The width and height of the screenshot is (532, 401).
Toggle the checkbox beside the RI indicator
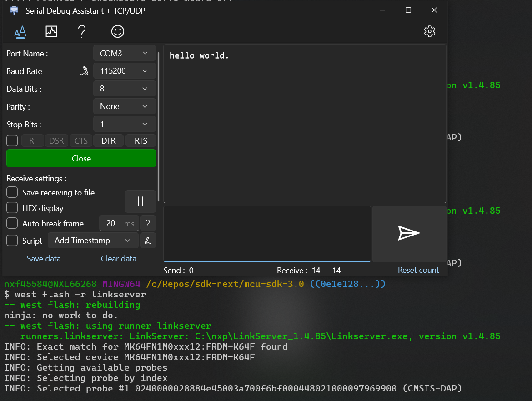point(12,140)
